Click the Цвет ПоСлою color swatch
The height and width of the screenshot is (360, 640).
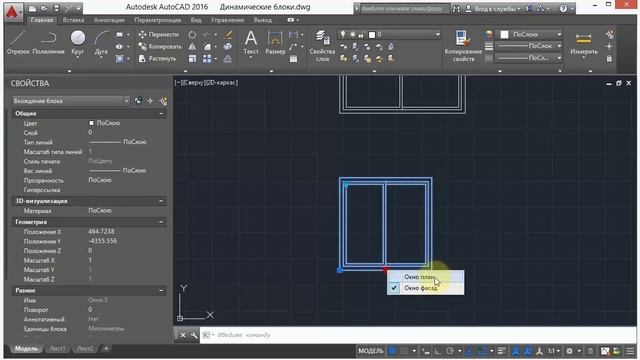pos(91,123)
